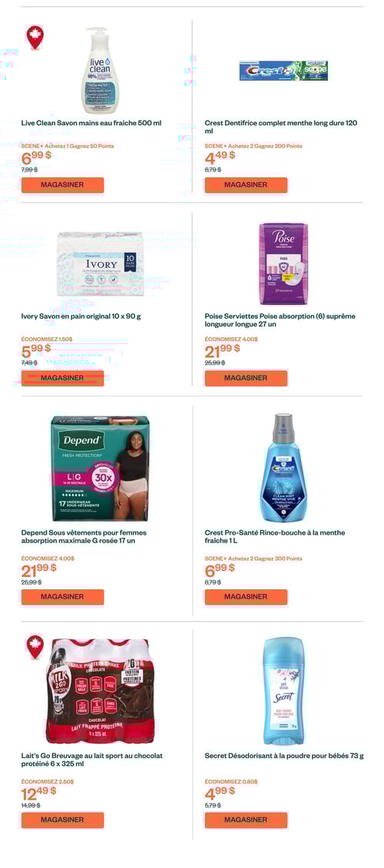Click MAGASINER under Lait's Go Breuvage
This screenshot has height=868, width=384.
[62, 820]
